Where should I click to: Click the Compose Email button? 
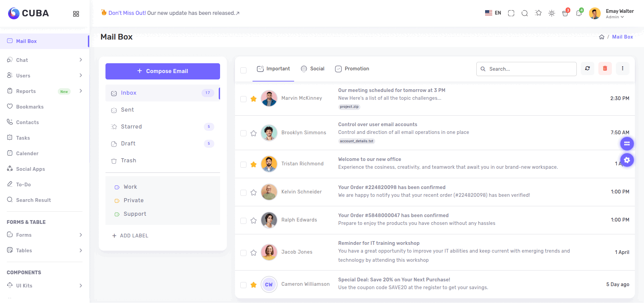(x=163, y=71)
